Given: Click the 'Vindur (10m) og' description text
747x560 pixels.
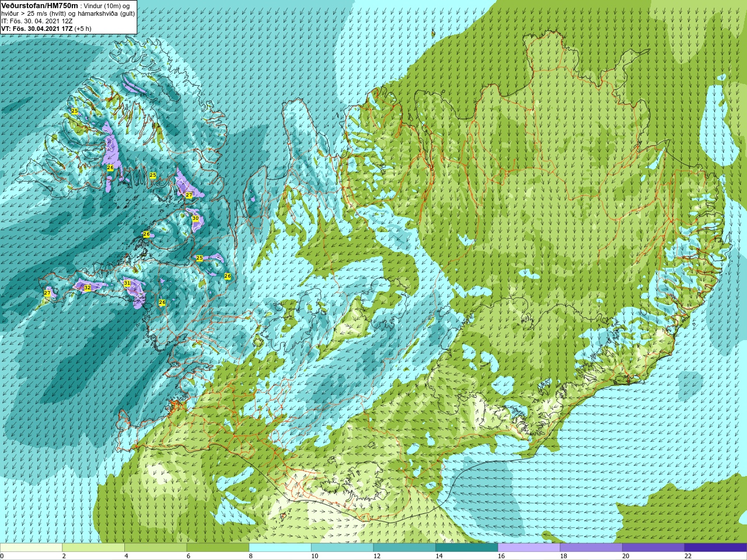Looking at the screenshot, I should [107, 5].
